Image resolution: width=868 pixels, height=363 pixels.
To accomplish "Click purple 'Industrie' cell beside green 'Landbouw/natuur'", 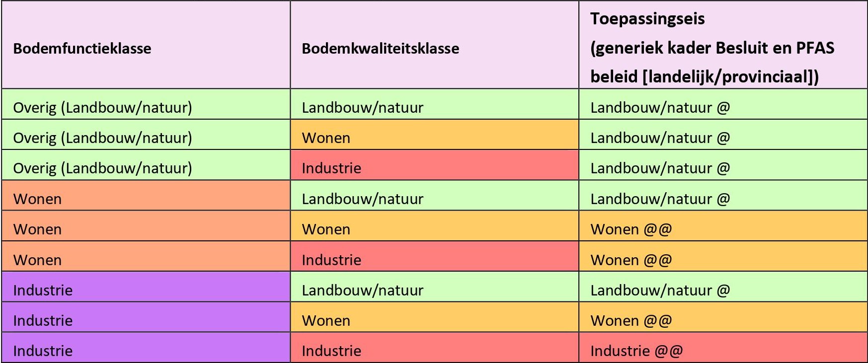I will pyautogui.click(x=43, y=290).
